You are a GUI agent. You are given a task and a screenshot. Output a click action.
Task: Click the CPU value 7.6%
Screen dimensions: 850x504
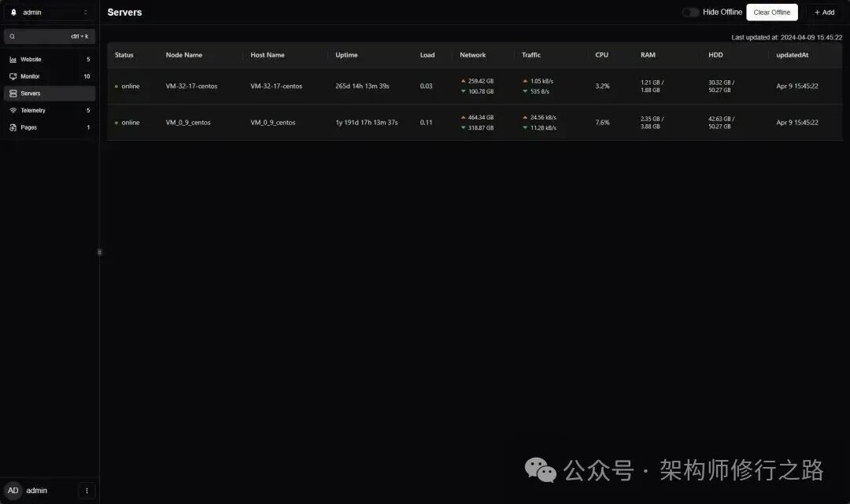point(602,123)
